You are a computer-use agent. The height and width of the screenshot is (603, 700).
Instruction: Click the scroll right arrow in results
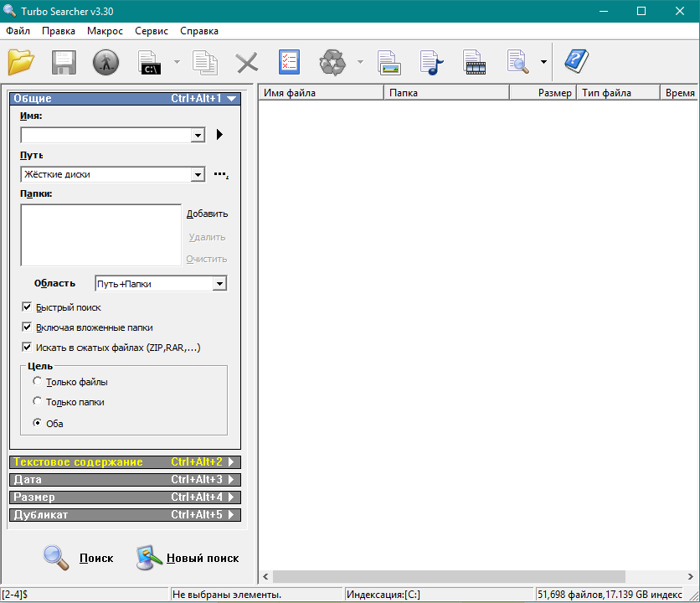click(691, 576)
